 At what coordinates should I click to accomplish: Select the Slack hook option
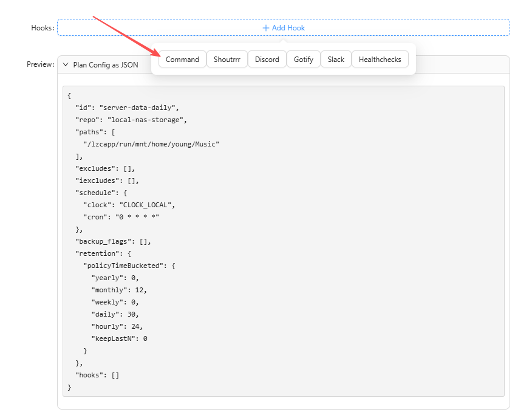[x=336, y=60]
